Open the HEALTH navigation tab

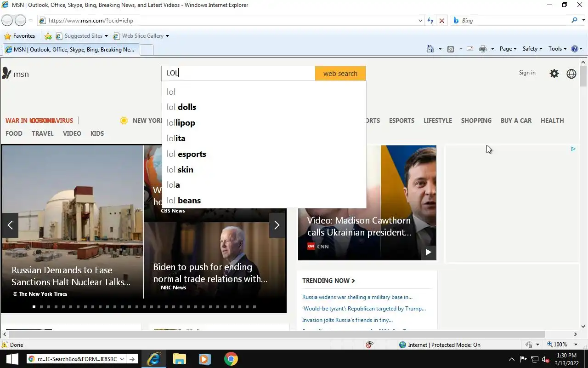pos(552,121)
